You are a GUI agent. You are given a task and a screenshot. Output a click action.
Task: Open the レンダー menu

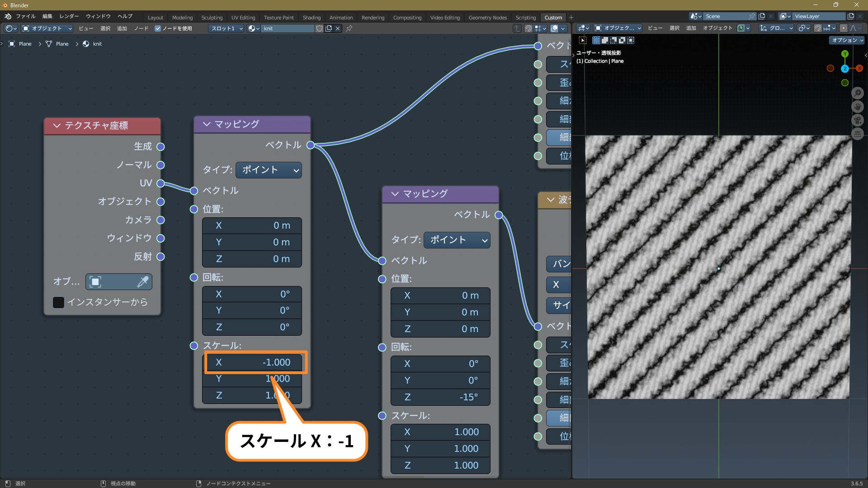pyautogui.click(x=69, y=16)
